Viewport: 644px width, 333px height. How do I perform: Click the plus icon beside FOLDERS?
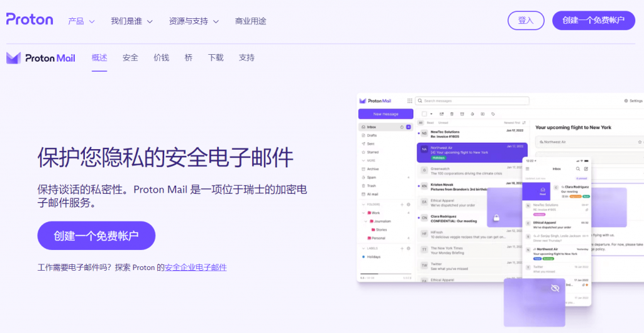[402, 205]
